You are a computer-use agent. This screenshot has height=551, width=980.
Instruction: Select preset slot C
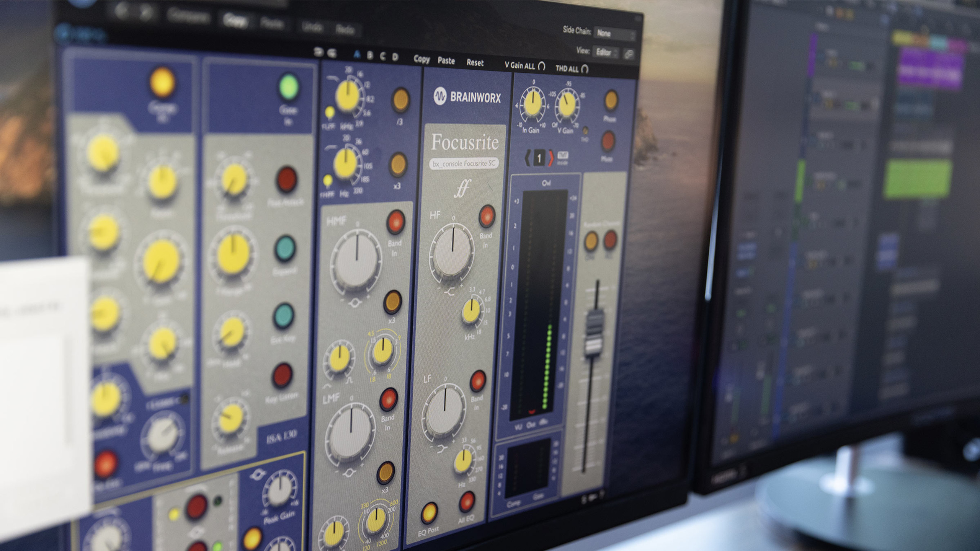(x=382, y=57)
